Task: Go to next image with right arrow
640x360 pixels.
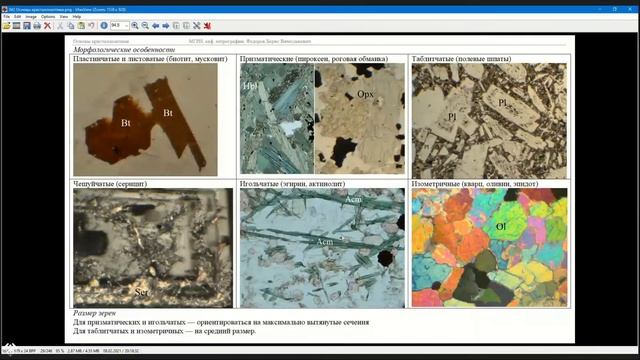Action: click(166, 26)
